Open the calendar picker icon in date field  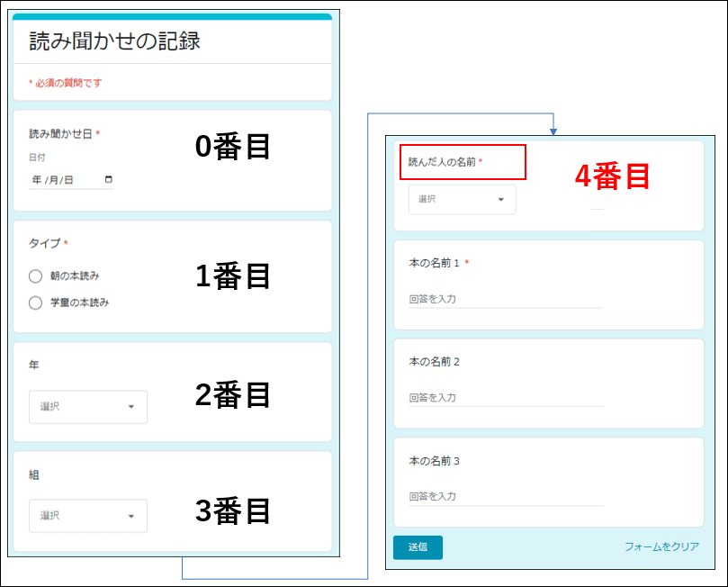pyautogui.click(x=109, y=179)
